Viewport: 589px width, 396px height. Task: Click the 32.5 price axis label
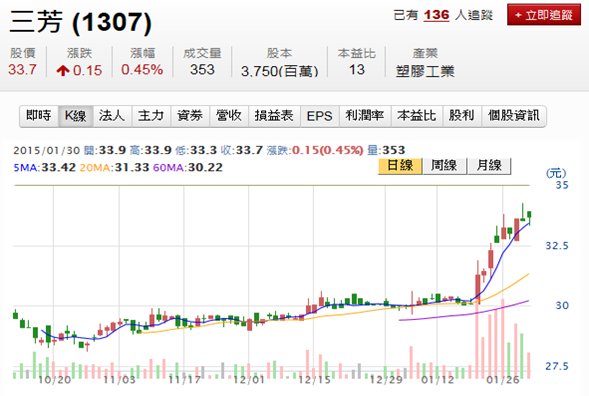pos(557,246)
